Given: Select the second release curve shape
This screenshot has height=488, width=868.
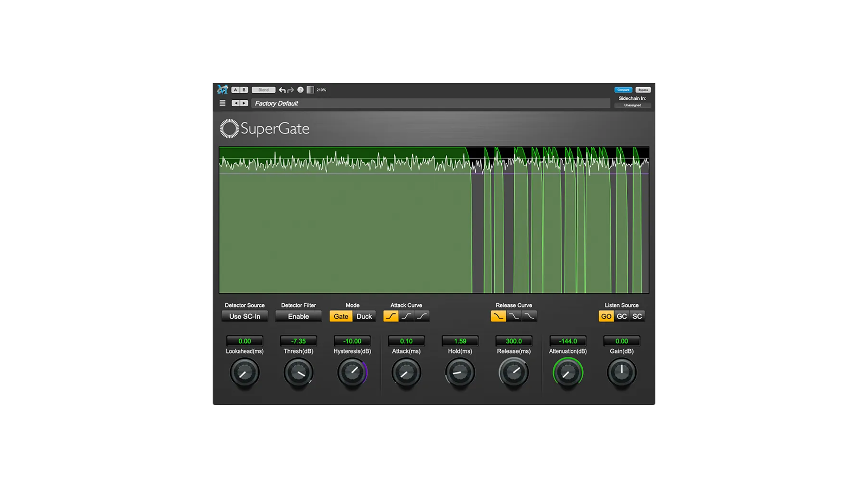Looking at the screenshot, I should pyautogui.click(x=514, y=316).
